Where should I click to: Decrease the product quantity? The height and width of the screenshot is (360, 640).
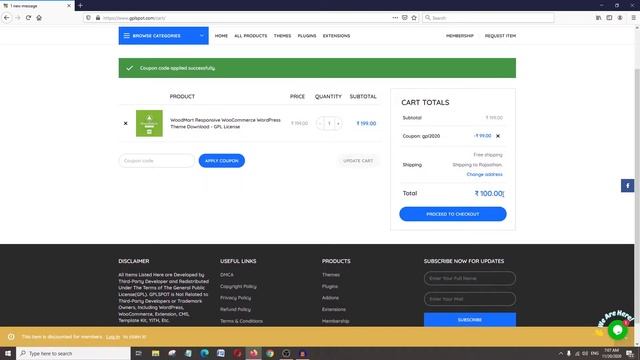point(320,123)
